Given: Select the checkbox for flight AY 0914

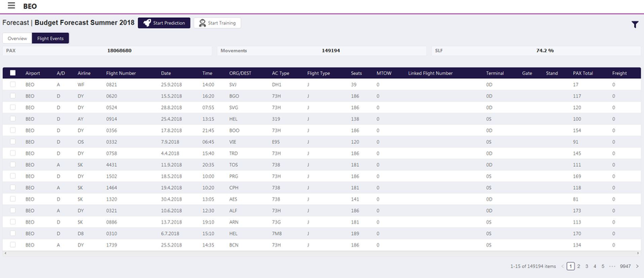Looking at the screenshot, I should click(x=13, y=119).
